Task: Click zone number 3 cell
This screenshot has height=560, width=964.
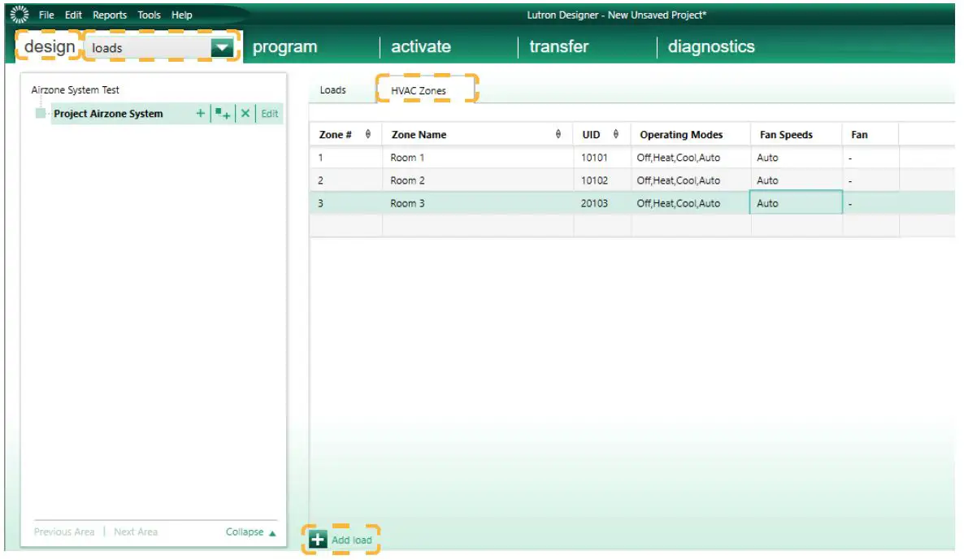Action: point(345,203)
